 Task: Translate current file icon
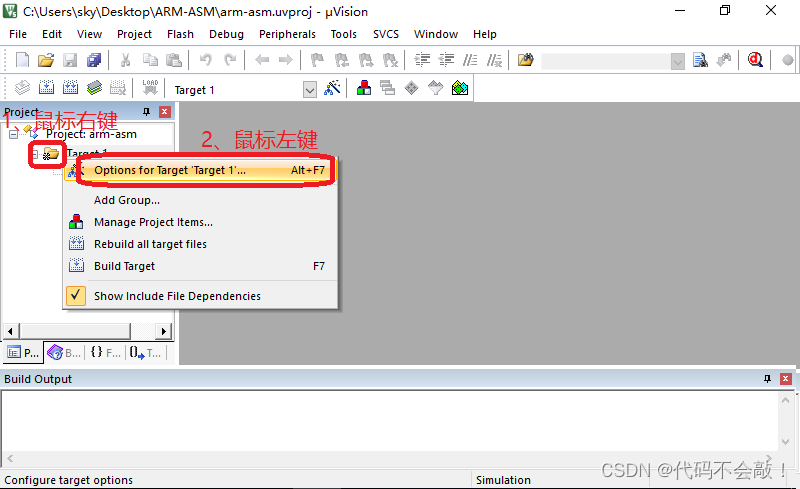pos(22,88)
